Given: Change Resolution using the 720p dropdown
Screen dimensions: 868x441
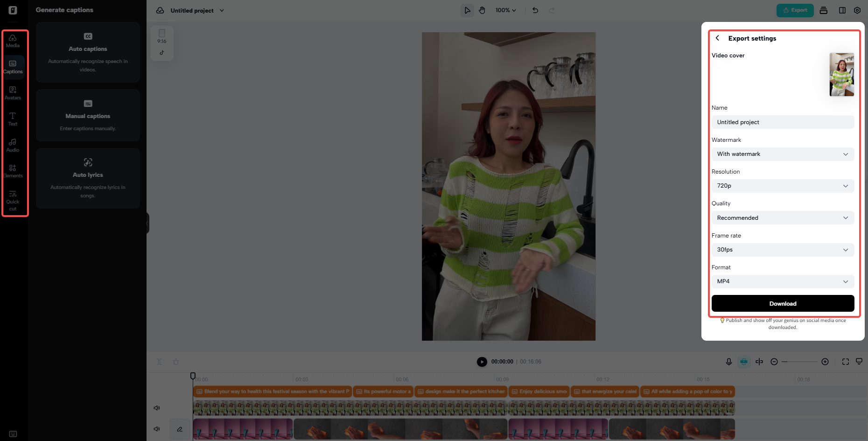Looking at the screenshot, I should 783,186.
